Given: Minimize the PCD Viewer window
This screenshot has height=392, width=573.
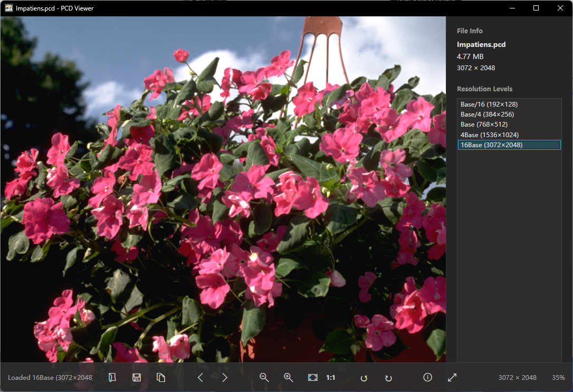Looking at the screenshot, I should tap(512, 8).
